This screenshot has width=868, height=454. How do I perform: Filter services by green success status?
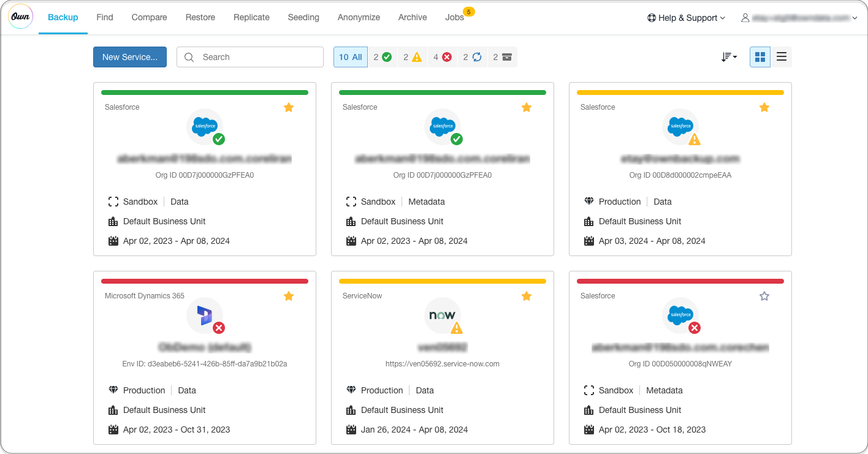click(383, 57)
